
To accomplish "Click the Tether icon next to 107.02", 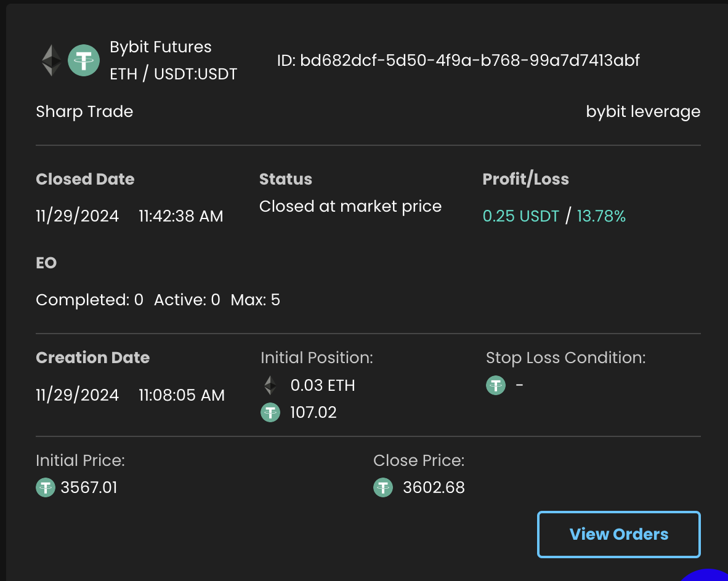I will (270, 412).
